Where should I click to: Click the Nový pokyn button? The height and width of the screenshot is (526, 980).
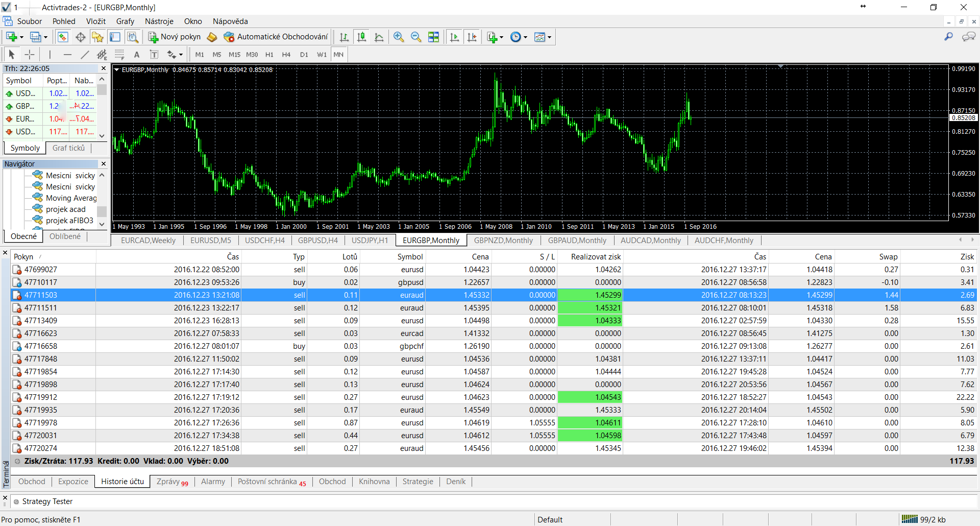(x=175, y=37)
